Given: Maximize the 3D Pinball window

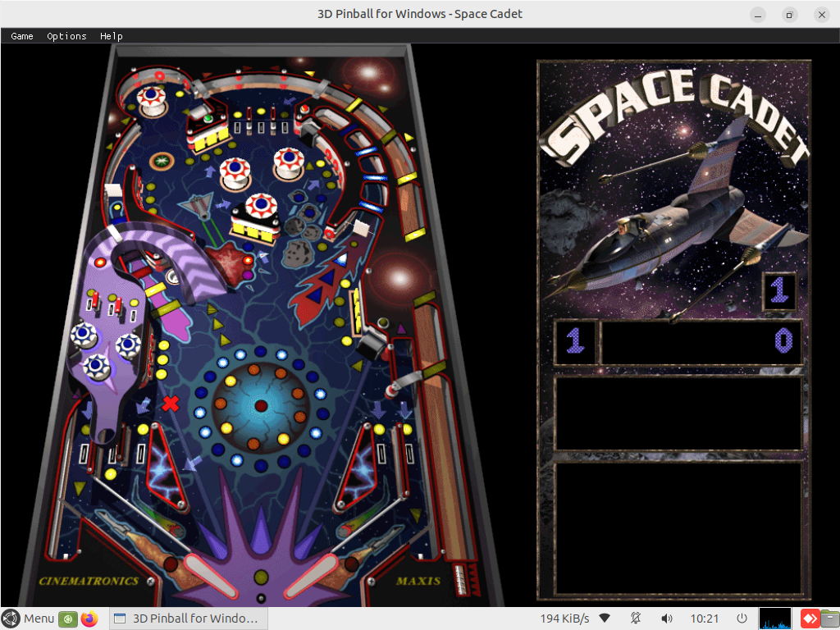Looking at the screenshot, I should tap(789, 15).
